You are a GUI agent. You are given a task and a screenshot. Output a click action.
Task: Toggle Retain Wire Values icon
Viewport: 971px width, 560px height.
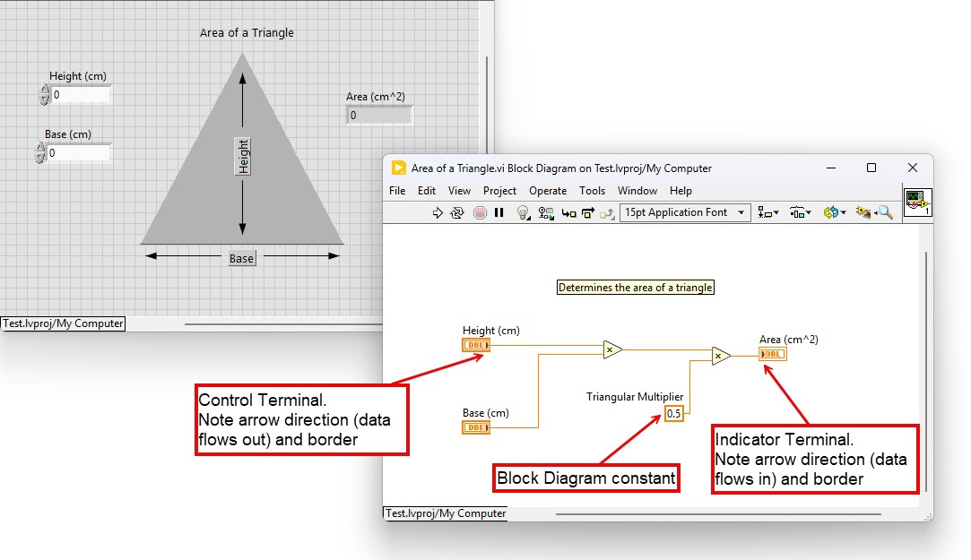point(545,213)
